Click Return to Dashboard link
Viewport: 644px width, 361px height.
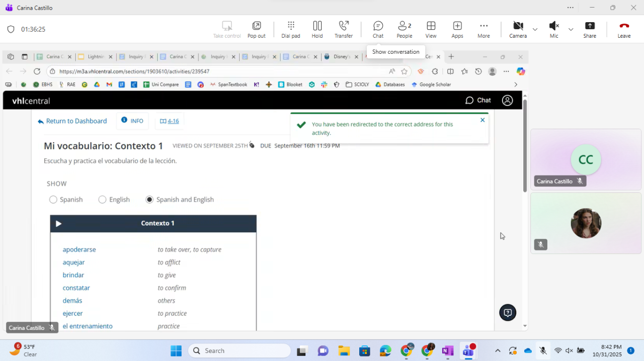coord(72,121)
